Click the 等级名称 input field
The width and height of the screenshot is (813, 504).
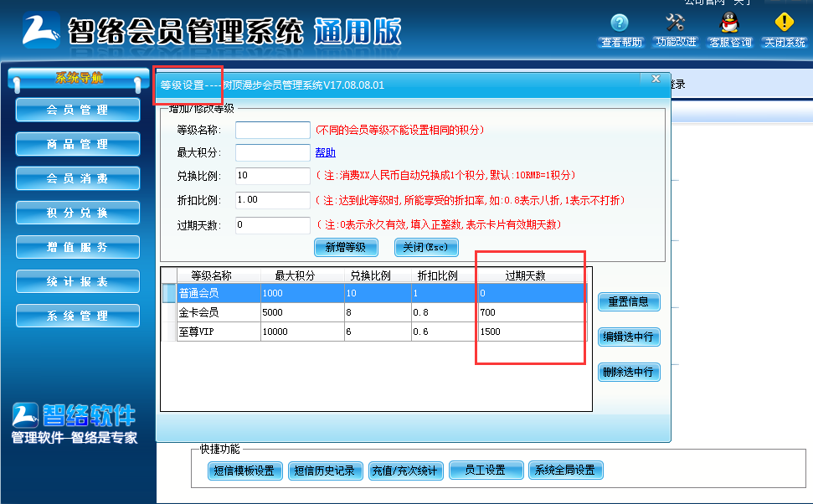click(x=273, y=130)
